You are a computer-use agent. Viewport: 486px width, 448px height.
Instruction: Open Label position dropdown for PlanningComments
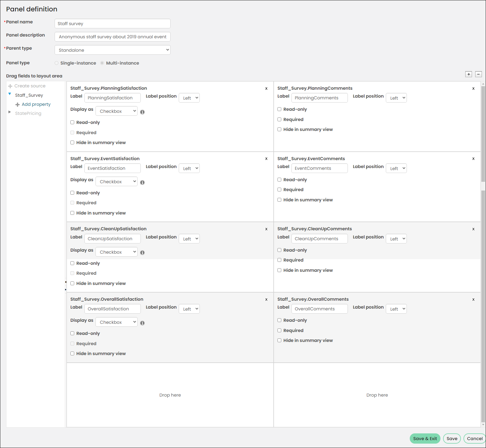click(396, 98)
